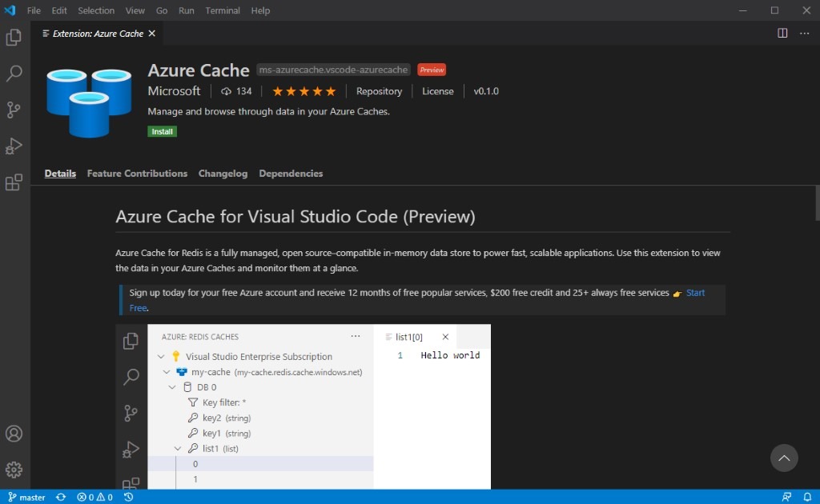Switch to the Dependencies tab
The height and width of the screenshot is (504, 820).
point(291,174)
